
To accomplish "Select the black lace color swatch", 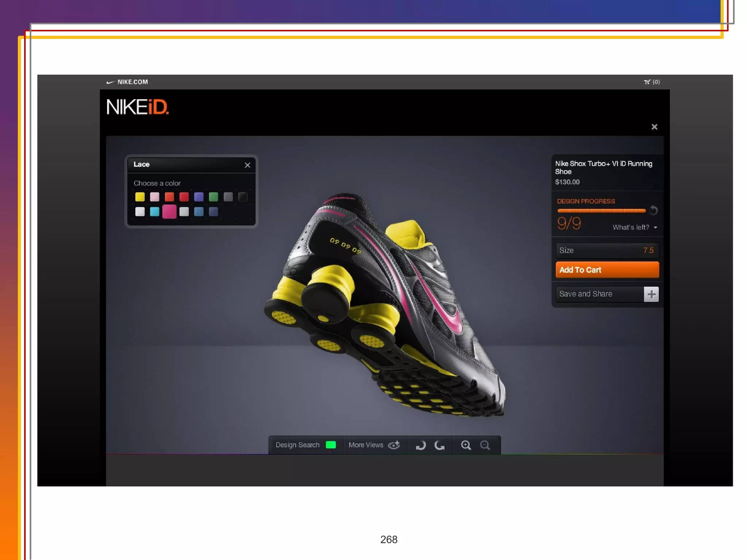I will click(243, 197).
